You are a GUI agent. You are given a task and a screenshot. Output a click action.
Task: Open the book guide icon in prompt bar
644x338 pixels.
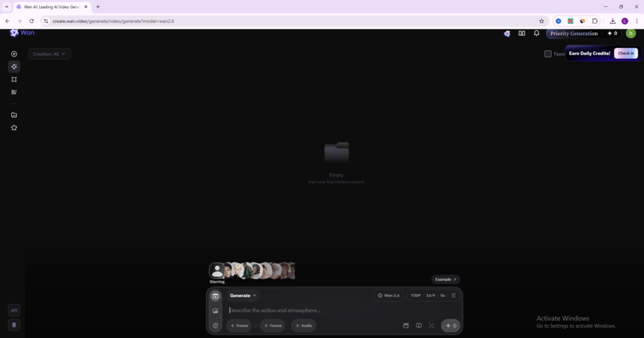pos(419,325)
